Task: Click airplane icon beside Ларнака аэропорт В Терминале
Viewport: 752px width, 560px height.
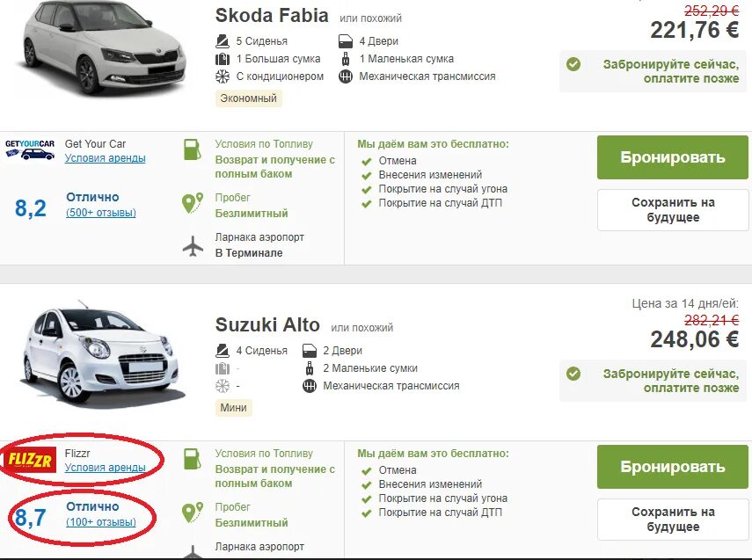Action: 193,246
